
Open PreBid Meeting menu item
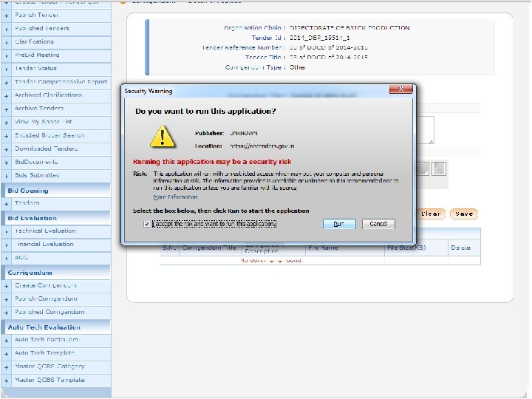coord(37,55)
